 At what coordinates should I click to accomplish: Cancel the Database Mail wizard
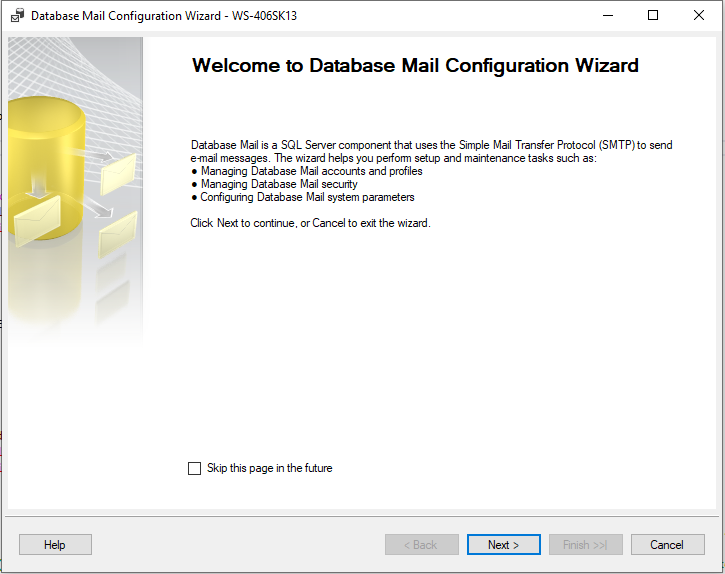click(x=667, y=545)
